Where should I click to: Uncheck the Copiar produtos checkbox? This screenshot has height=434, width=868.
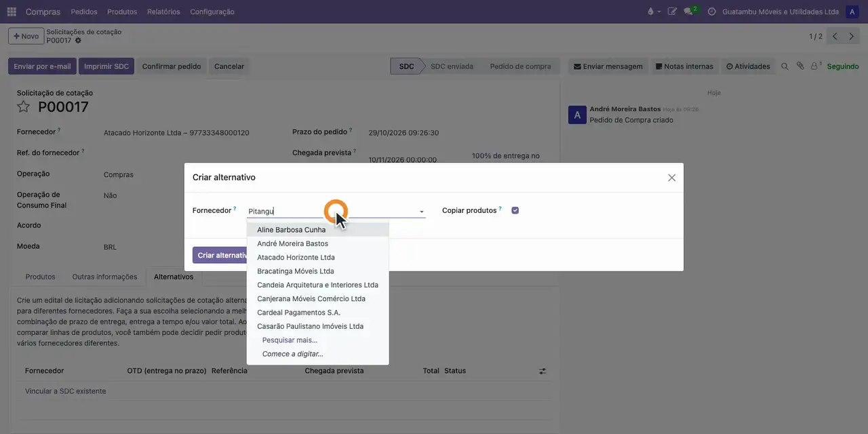(x=515, y=210)
